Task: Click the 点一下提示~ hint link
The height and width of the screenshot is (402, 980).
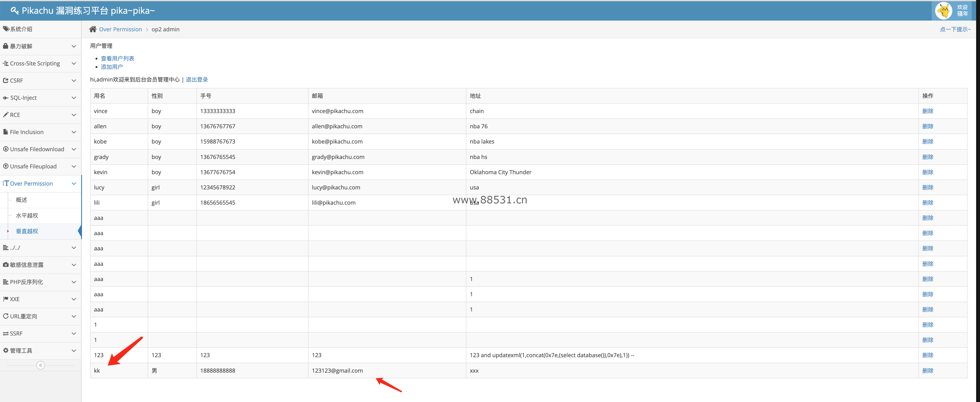Action: (955, 29)
